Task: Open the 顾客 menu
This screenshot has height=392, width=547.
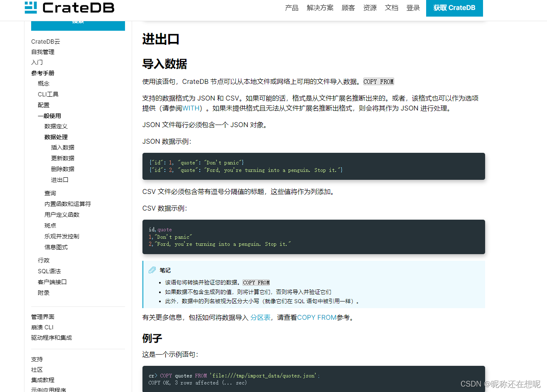Action: coord(348,8)
